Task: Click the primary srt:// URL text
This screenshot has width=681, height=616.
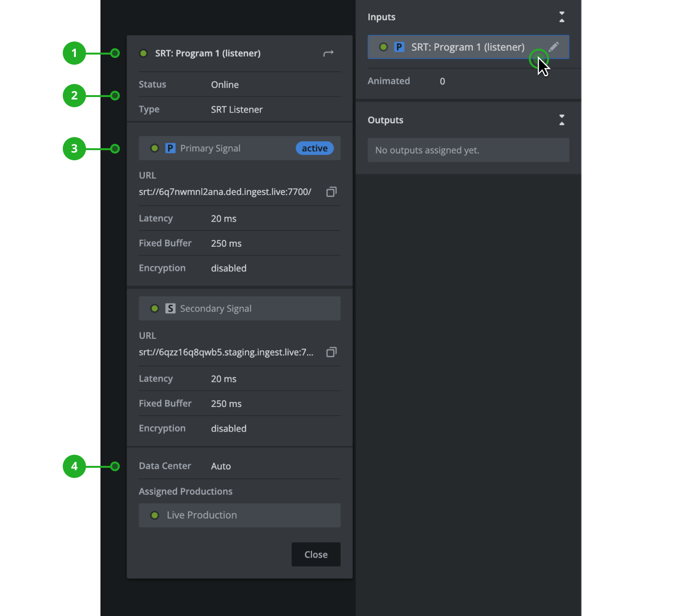Action: (x=225, y=192)
